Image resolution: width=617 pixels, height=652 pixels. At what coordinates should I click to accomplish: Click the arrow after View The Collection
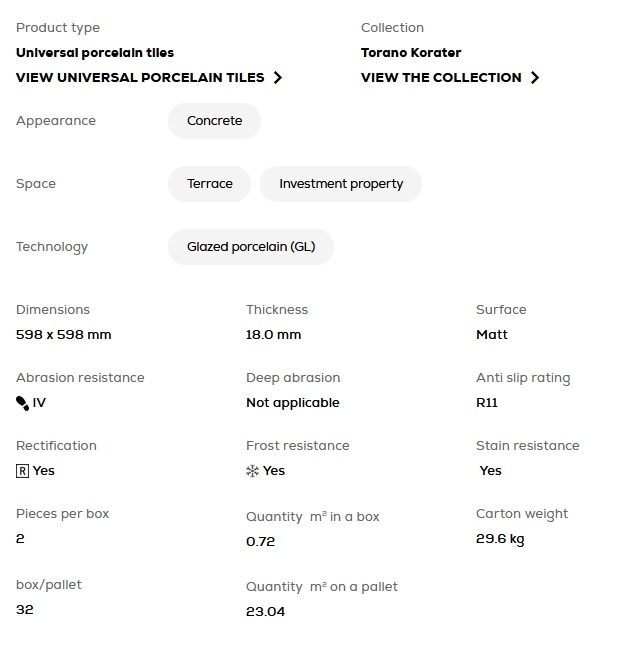pos(535,78)
